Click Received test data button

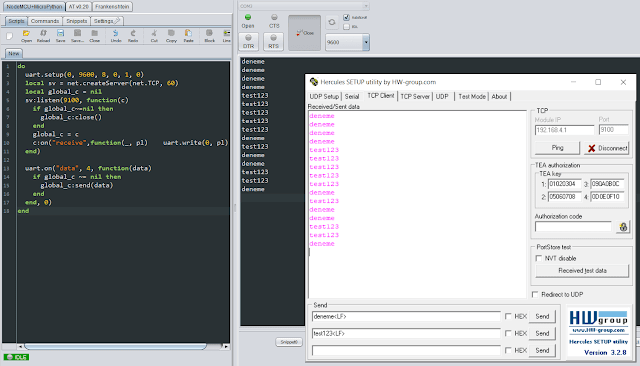pyautogui.click(x=582, y=271)
